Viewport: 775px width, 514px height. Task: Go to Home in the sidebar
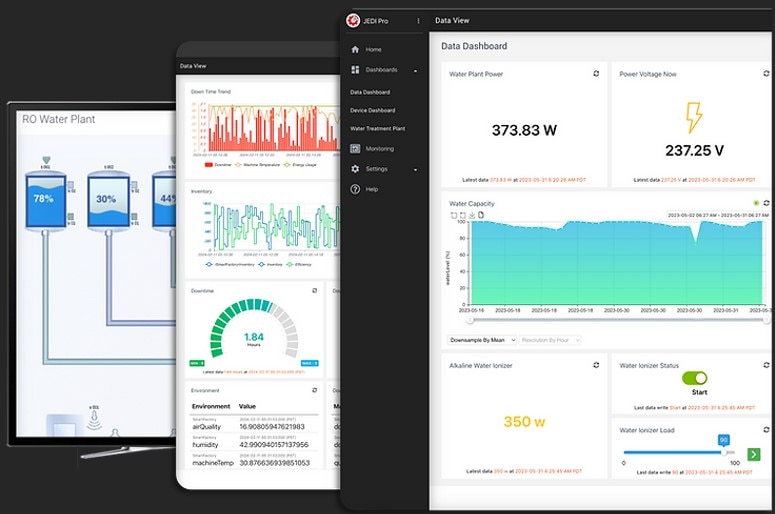[373, 49]
